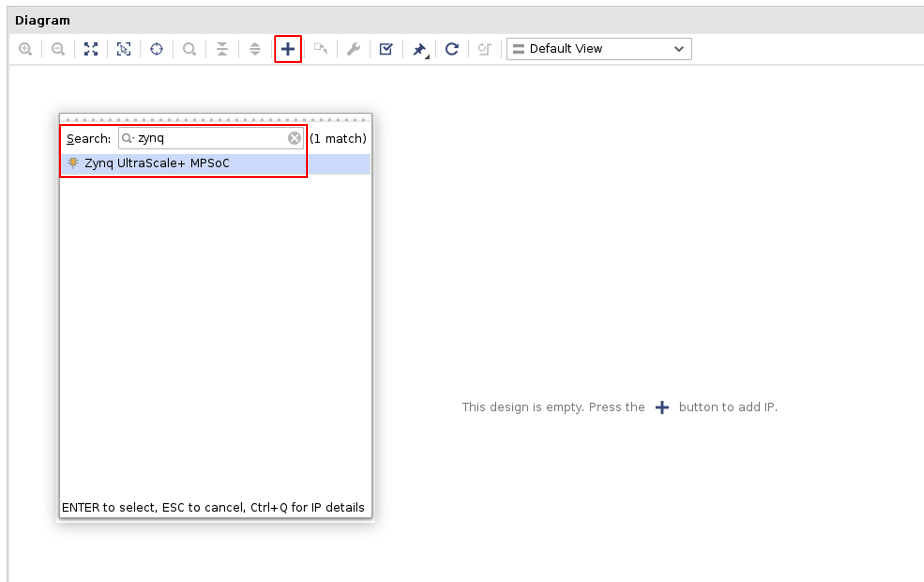This screenshot has width=924, height=582.
Task: Expand all with the expand icon
Action: point(255,49)
